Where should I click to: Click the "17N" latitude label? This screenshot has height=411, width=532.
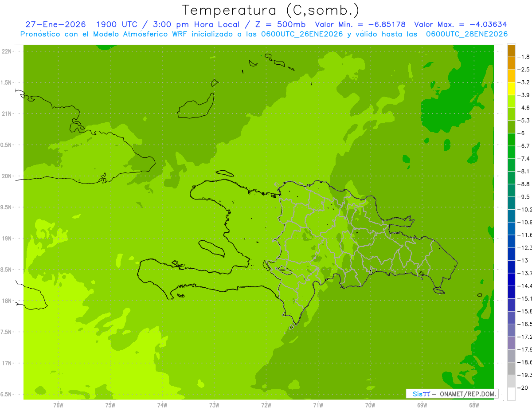7,363
